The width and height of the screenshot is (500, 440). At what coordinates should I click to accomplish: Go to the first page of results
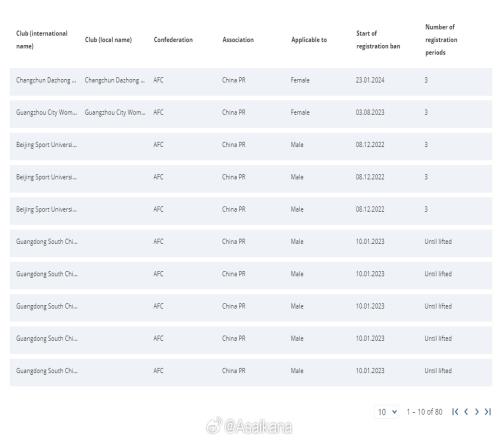455,412
